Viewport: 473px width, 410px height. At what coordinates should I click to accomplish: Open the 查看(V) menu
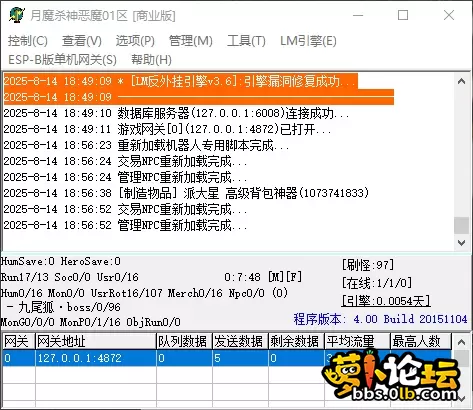(82, 41)
